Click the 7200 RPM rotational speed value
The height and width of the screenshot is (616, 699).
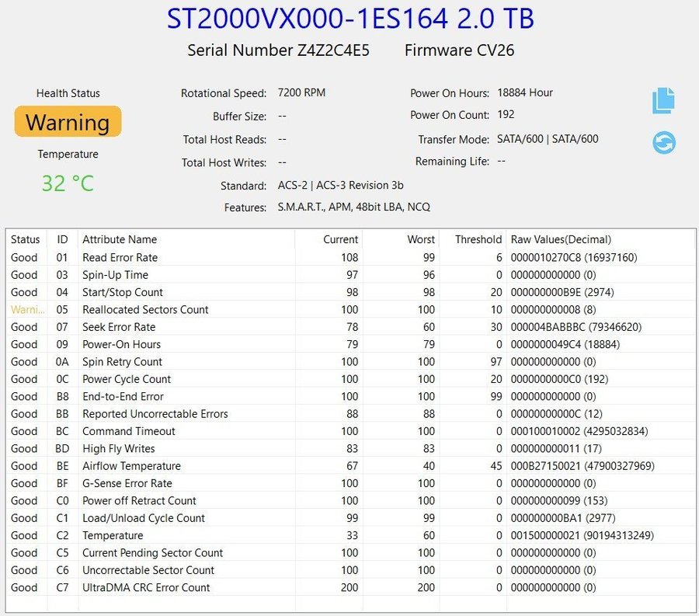click(301, 92)
